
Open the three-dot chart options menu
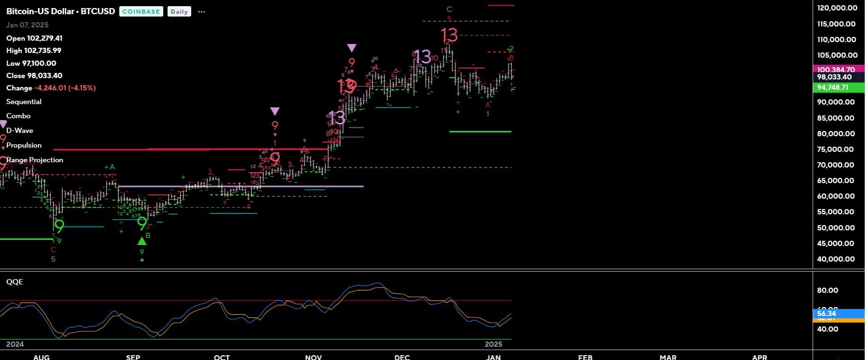[x=201, y=12]
